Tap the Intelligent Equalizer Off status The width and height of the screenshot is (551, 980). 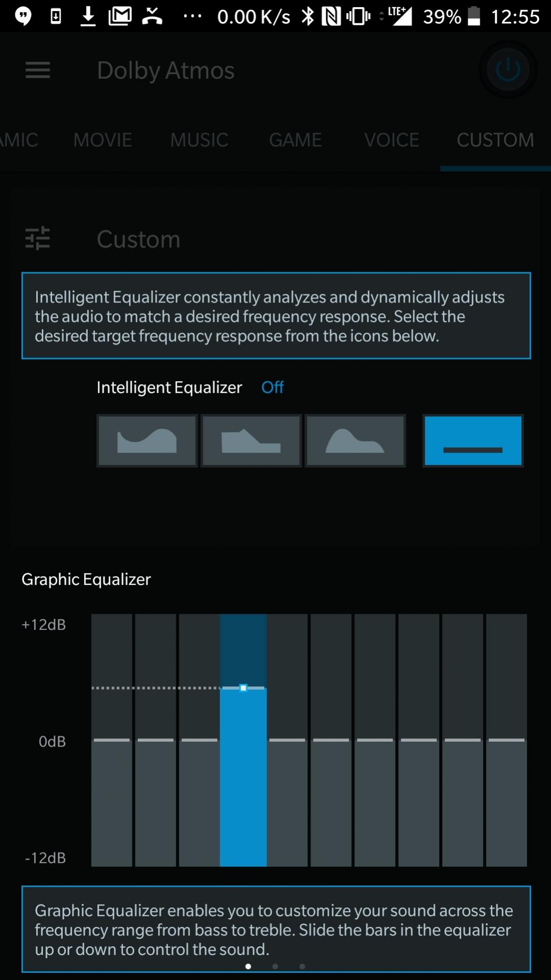(272, 387)
